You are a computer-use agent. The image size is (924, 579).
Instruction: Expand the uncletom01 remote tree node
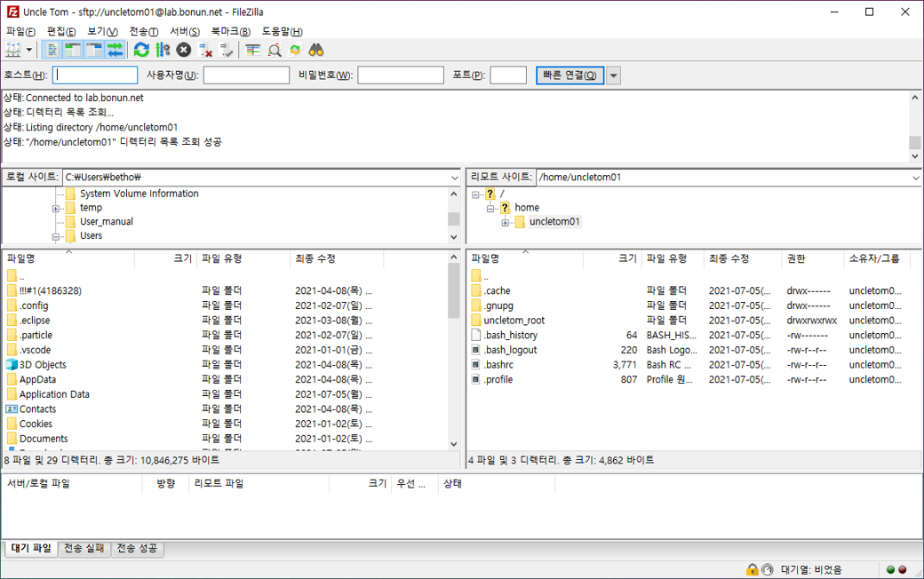pyautogui.click(x=505, y=223)
